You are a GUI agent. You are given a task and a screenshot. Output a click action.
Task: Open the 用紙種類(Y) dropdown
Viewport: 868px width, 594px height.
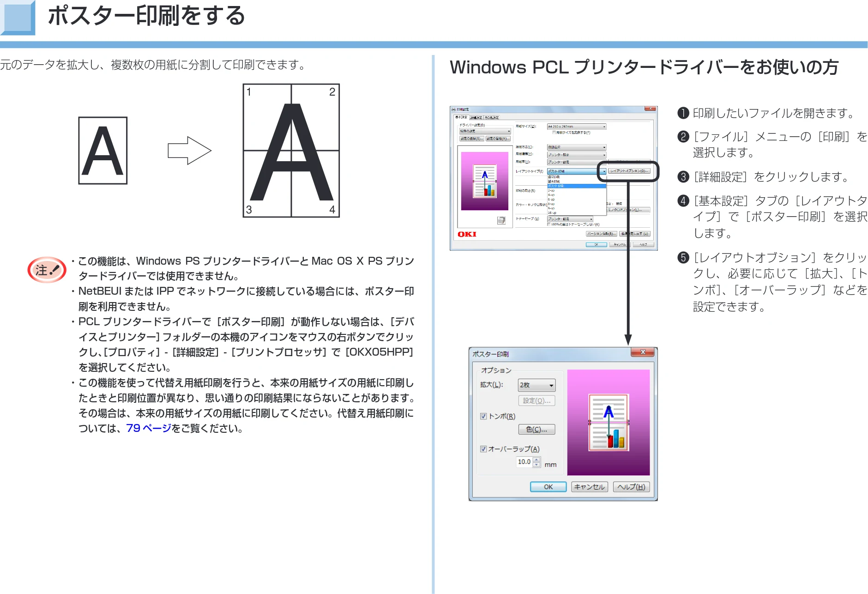tap(577, 155)
